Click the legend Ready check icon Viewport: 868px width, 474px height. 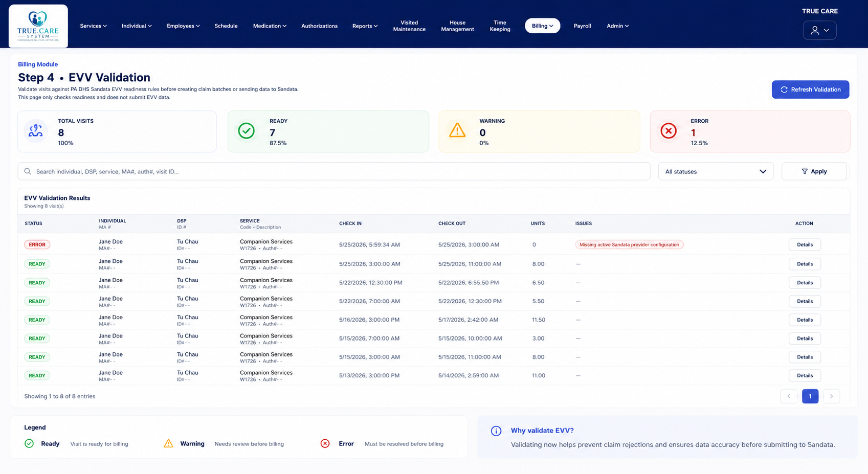29,443
